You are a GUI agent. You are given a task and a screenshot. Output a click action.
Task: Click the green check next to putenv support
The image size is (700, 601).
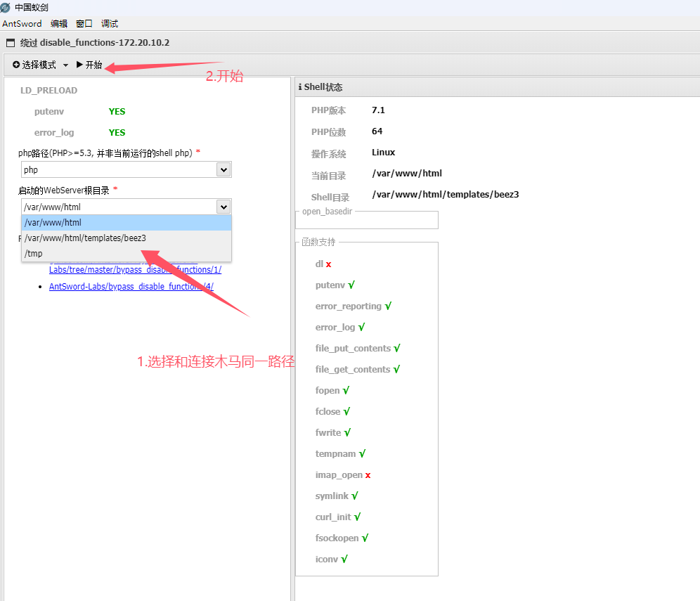point(351,285)
